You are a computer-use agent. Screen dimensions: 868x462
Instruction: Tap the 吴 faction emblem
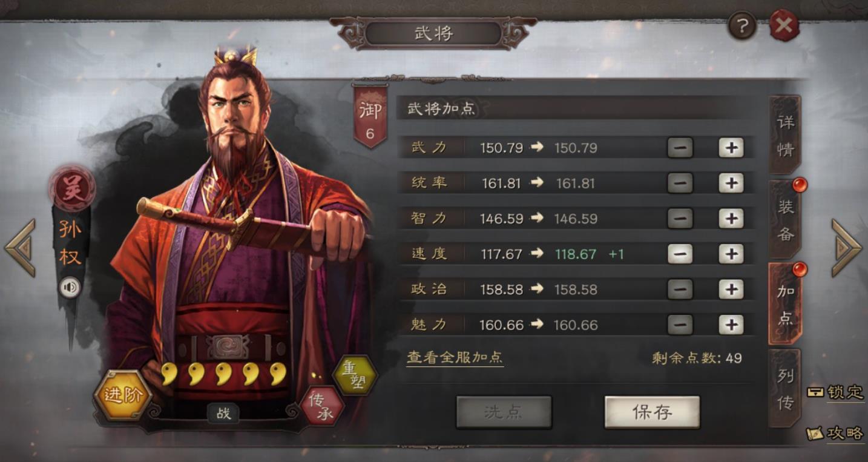pyautogui.click(x=72, y=187)
